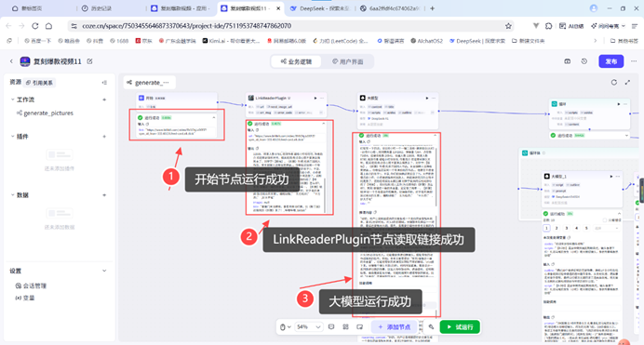Add a new workflow with plus icon
Image resolution: width=644 pixels, height=345 pixels.
[104, 100]
